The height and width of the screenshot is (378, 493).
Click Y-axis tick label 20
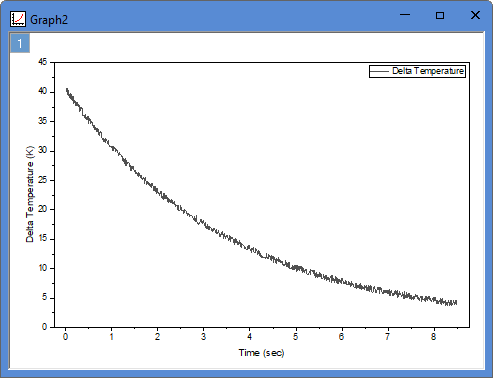pyautogui.click(x=43, y=209)
